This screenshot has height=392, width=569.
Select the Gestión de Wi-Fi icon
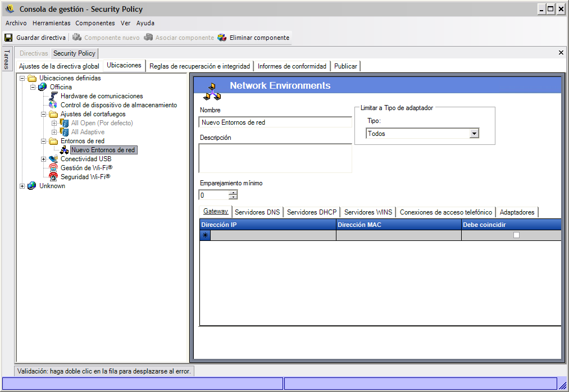click(x=53, y=168)
